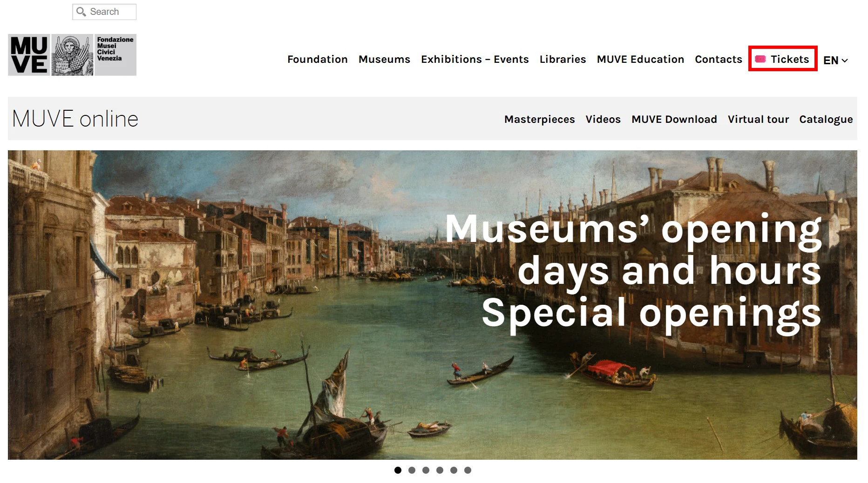Expand the EN language dropdown
868x483 pixels.
835,60
